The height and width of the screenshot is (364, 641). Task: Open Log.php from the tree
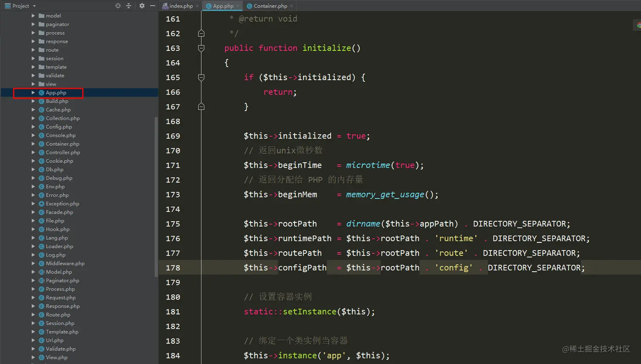[56, 255]
